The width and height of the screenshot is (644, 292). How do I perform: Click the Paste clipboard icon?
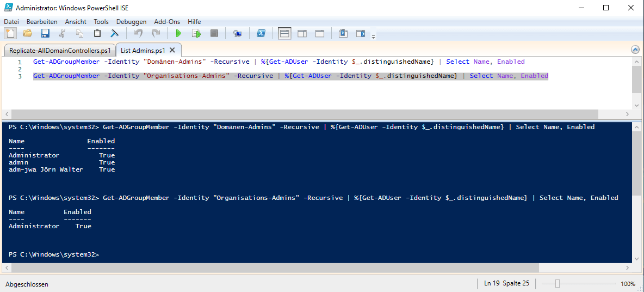[97, 34]
